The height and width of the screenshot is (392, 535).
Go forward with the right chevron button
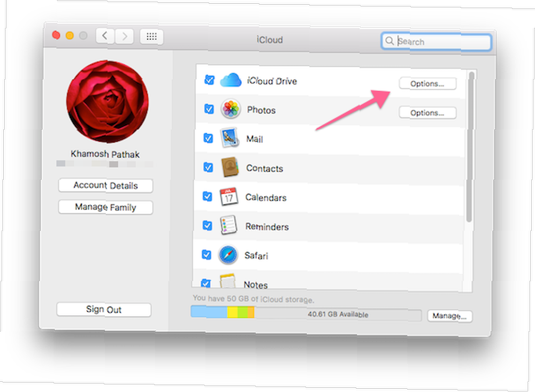[124, 36]
